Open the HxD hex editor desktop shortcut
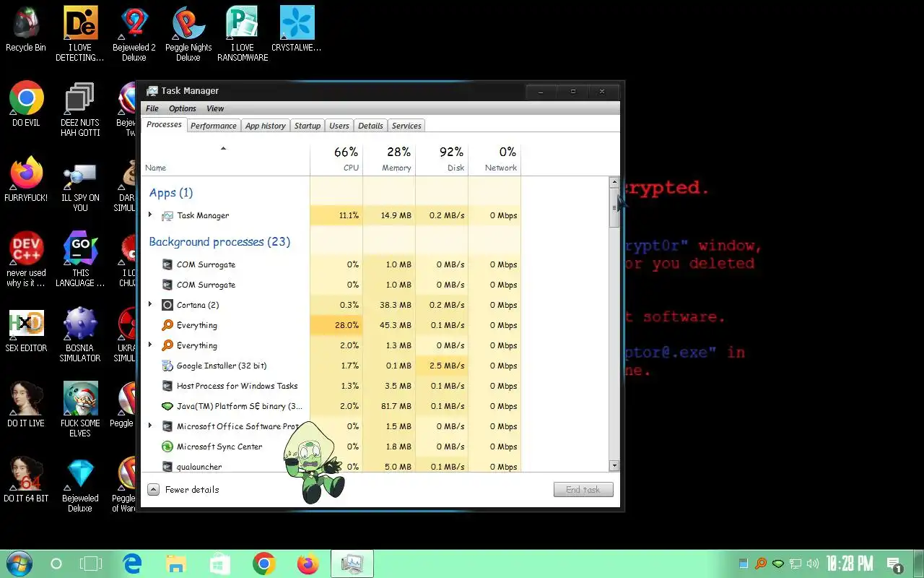 tap(26, 330)
